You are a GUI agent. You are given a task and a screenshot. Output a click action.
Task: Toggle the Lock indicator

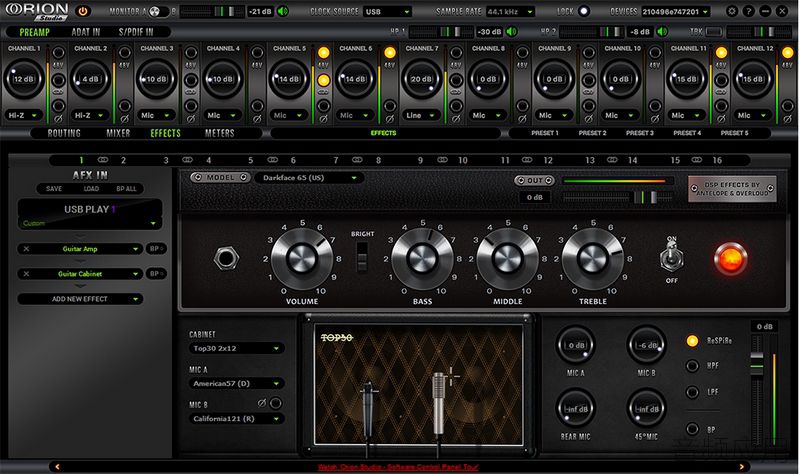(583, 11)
